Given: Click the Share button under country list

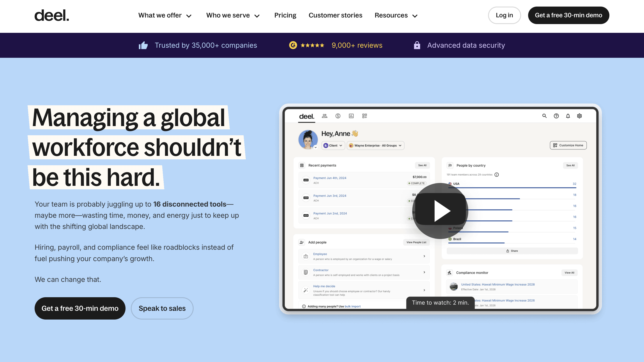Looking at the screenshot, I should point(512,251).
